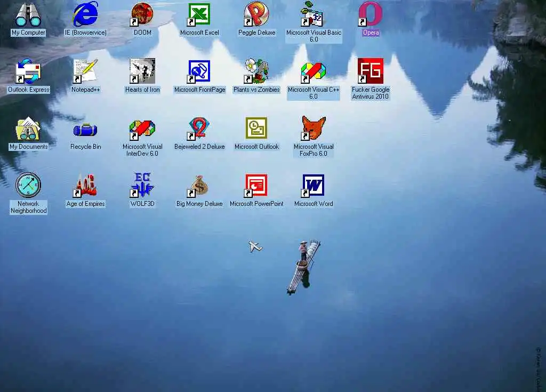Image resolution: width=546 pixels, height=392 pixels.
Task: Select the Bejeweled 2 Deluxe icon
Action: [199, 128]
